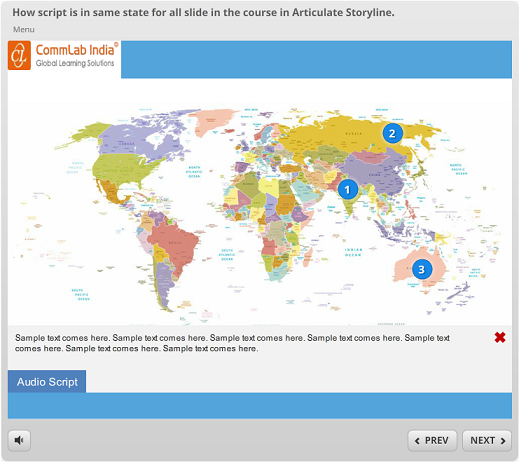The image size is (519, 462).
Task: Close the audio script text panel with the red X
Action: click(500, 338)
